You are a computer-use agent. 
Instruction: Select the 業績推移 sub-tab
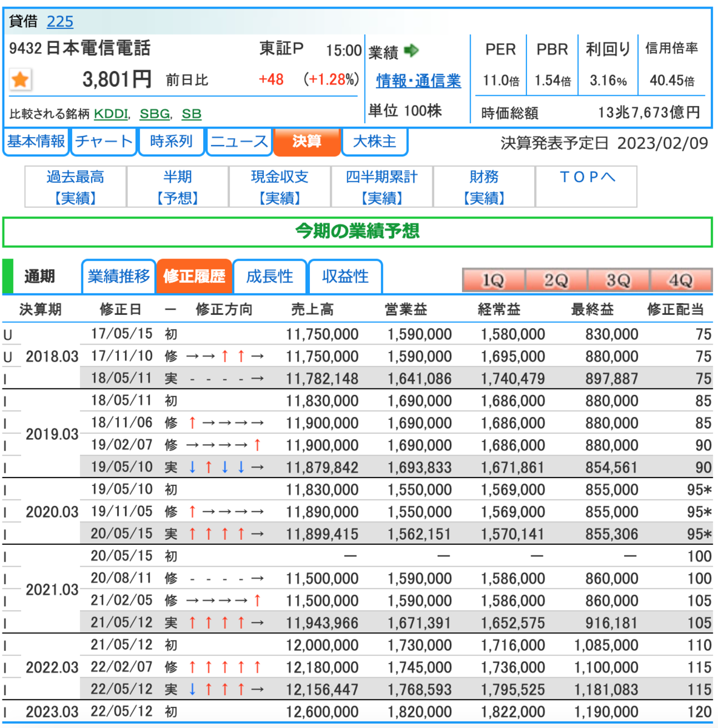(119, 277)
